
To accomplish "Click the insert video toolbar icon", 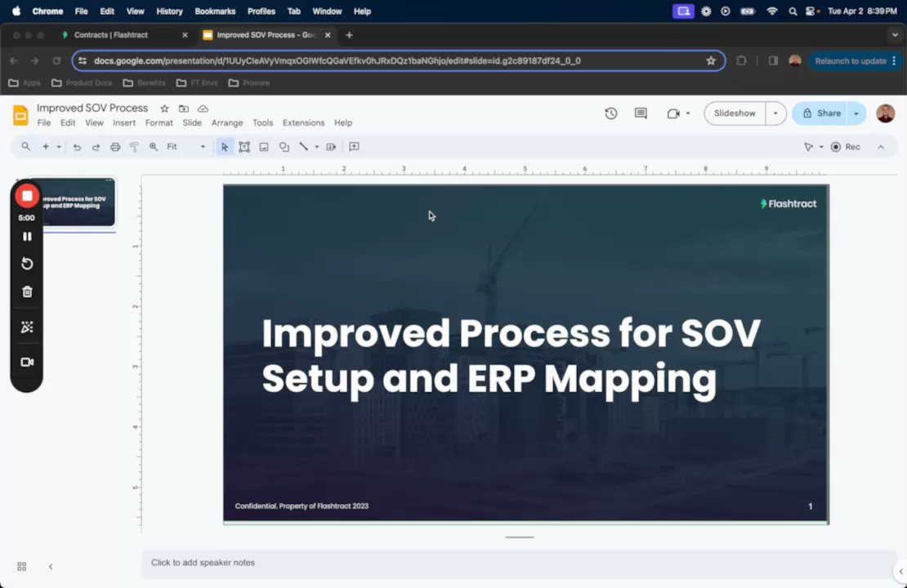I will click(331, 147).
